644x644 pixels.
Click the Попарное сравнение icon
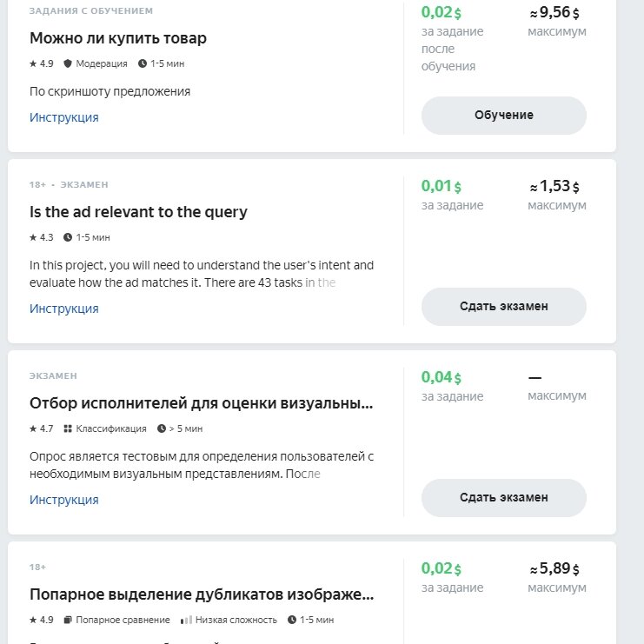click(x=68, y=620)
